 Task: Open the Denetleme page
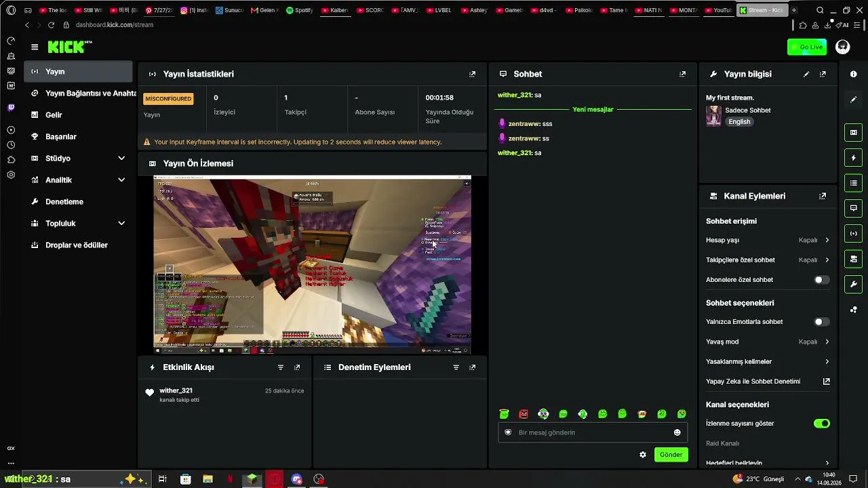(x=78, y=202)
